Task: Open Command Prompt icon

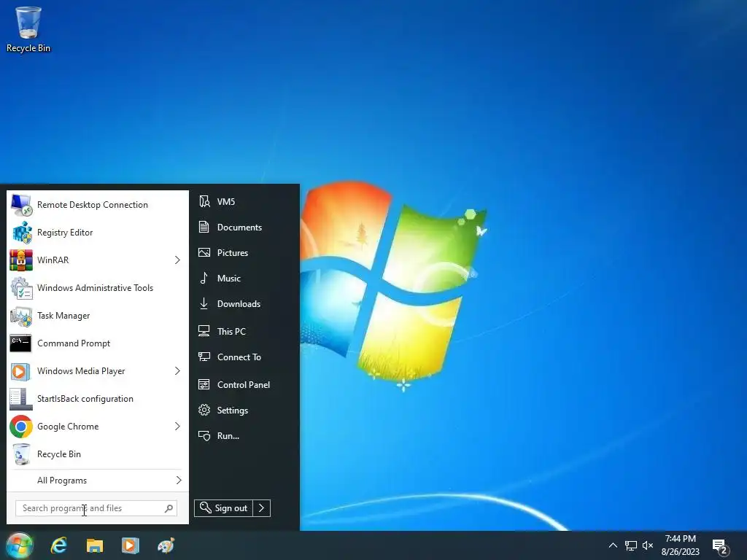Action: [21, 343]
